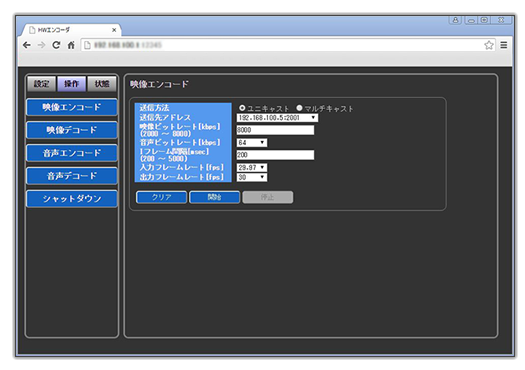Click the 映像ビットレート field showing 8000
Screen dimensions: 525x370
click(x=275, y=130)
